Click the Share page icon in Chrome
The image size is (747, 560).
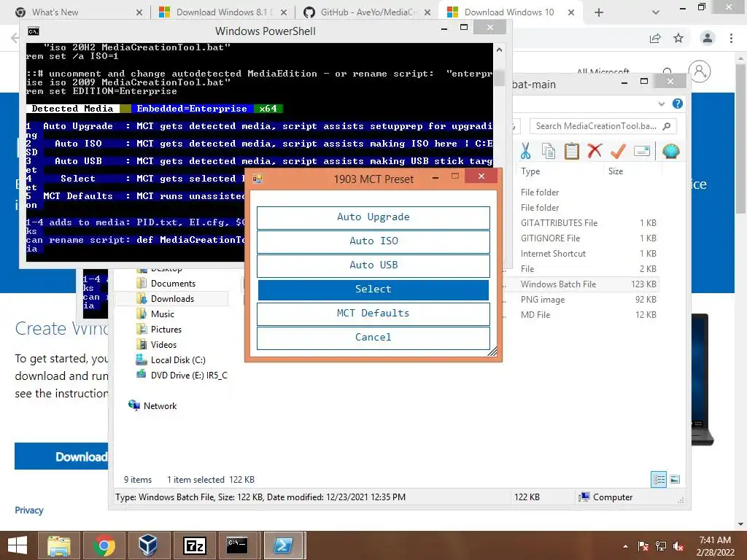(655, 39)
